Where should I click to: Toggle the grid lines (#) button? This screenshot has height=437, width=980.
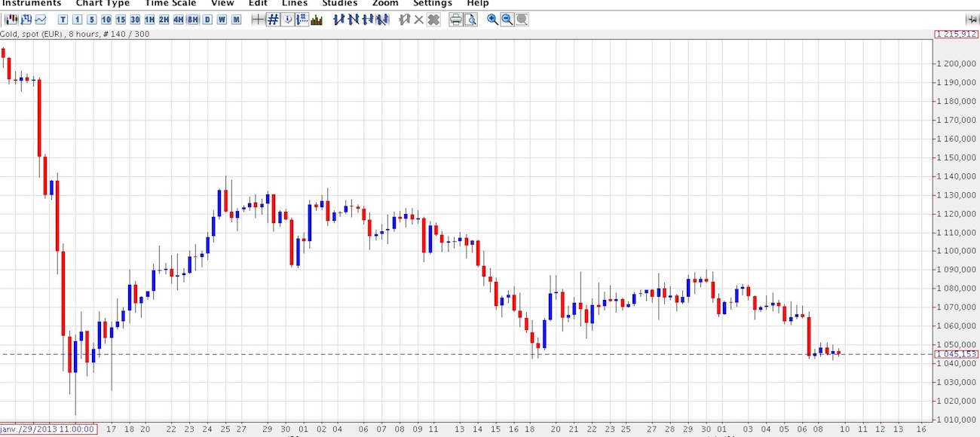tap(273, 20)
